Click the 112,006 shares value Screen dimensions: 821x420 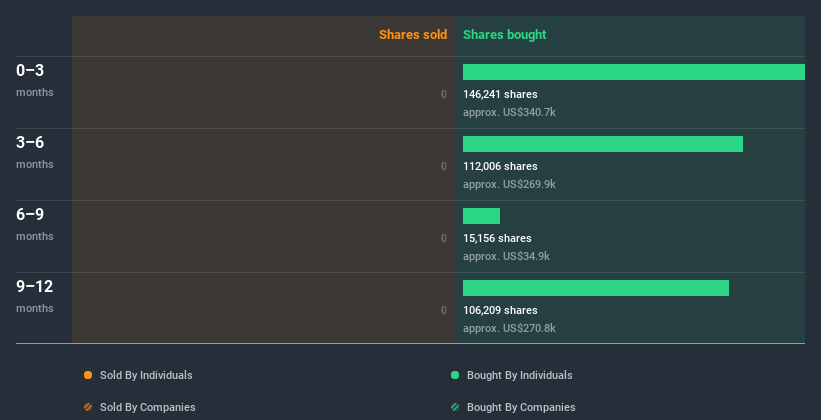point(500,166)
